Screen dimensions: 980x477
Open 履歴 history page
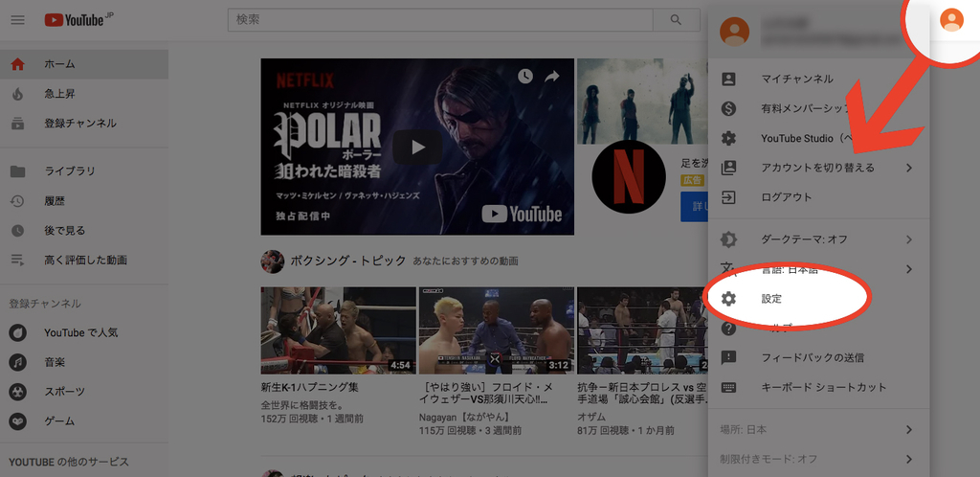(x=84, y=201)
